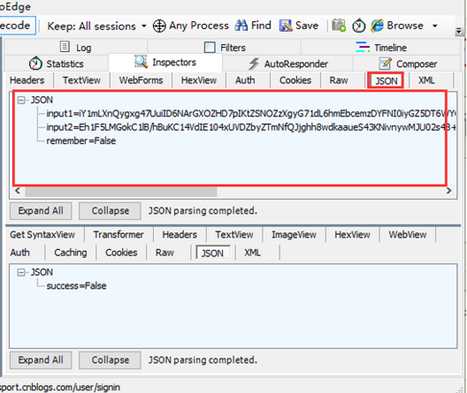The width and height of the screenshot is (467, 393).
Task: Click the request JSON parsing completed status
Action: pos(203,211)
